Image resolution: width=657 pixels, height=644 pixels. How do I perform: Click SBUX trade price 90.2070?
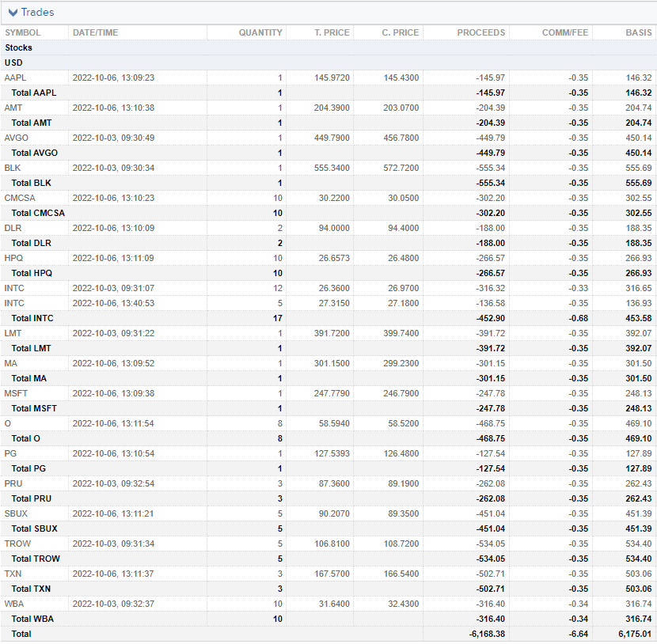click(x=334, y=515)
